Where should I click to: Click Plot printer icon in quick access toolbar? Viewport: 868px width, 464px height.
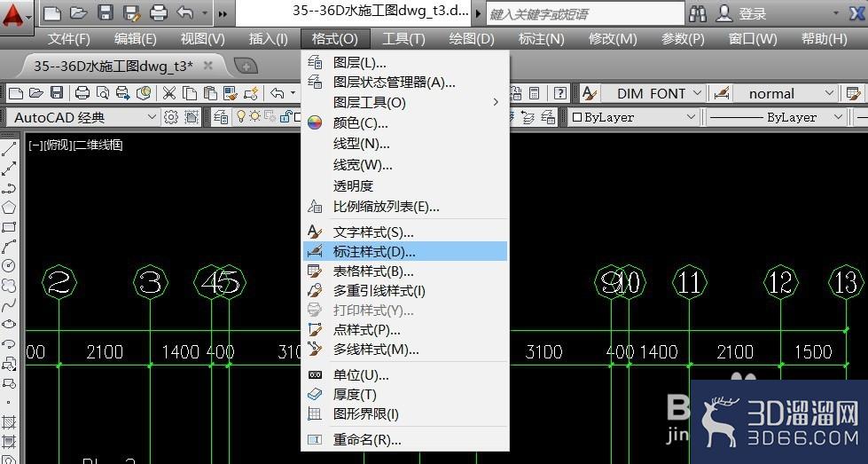coord(159,13)
